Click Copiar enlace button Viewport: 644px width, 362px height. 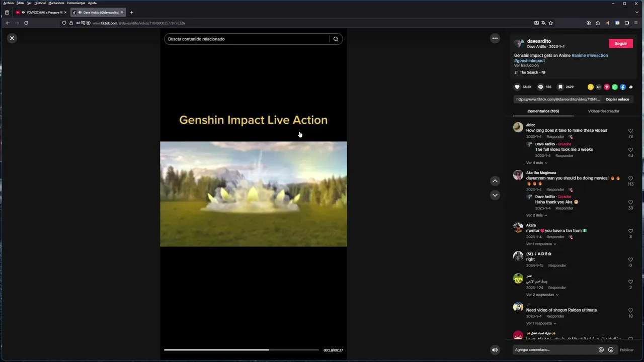(x=617, y=100)
